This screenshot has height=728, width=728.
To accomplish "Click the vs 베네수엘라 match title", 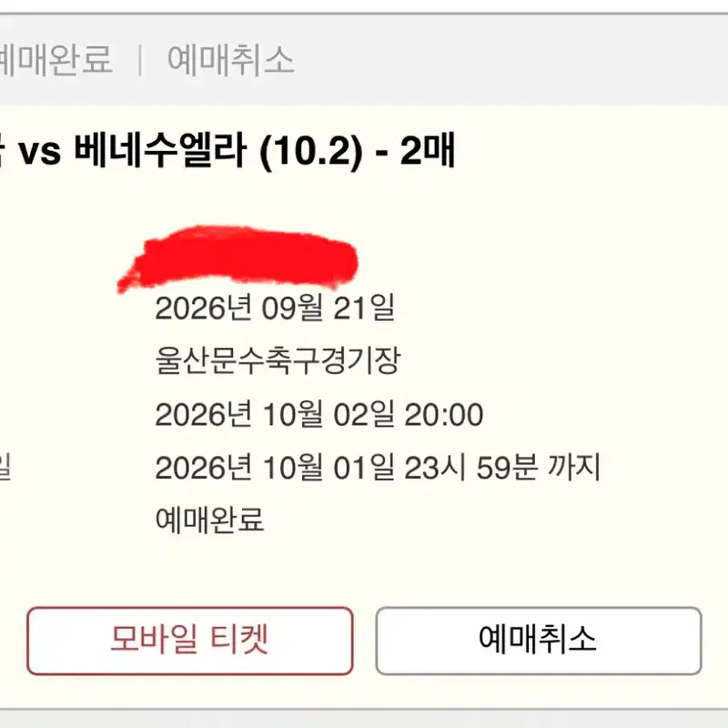I will pyautogui.click(x=227, y=151).
